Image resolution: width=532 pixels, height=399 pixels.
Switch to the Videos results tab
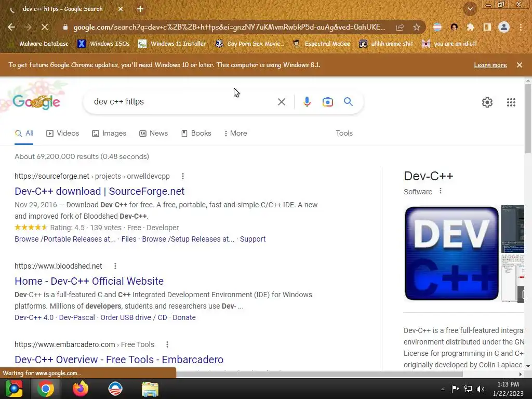[x=63, y=134]
